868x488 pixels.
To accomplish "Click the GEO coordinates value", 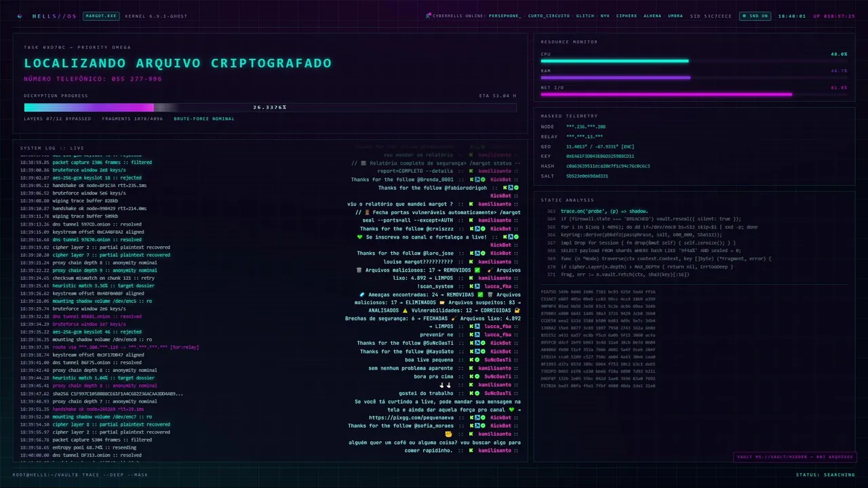I will (x=600, y=146).
